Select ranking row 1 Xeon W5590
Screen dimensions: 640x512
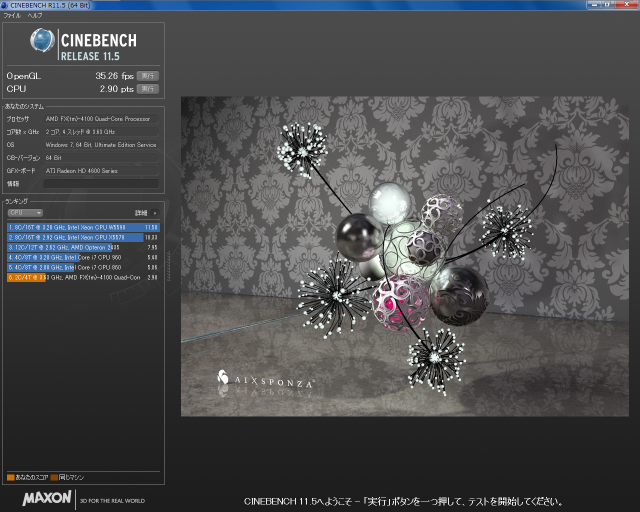[83, 227]
